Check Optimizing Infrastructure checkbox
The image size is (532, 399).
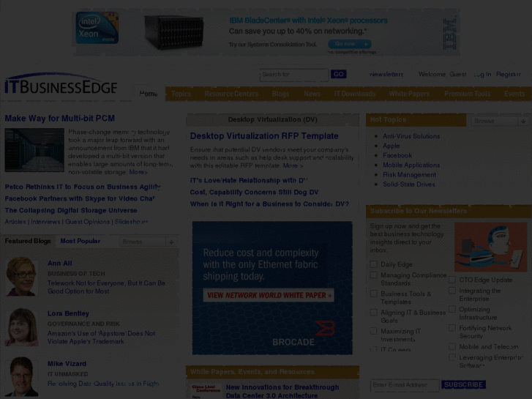tap(452, 310)
